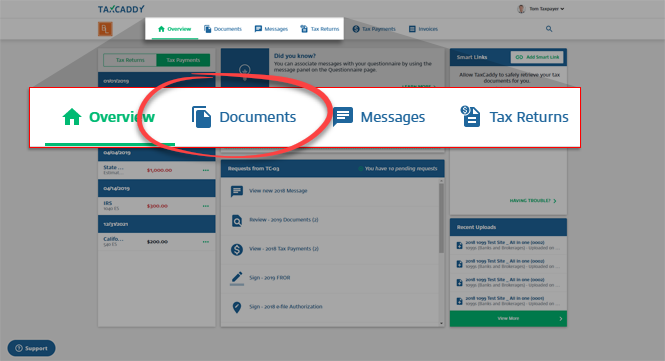Image resolution: width=665 pixels, height=361 pixels.
Task: Open the small Messages tab in top navigation
Action: pyautogui.click(x=271, y=29)
